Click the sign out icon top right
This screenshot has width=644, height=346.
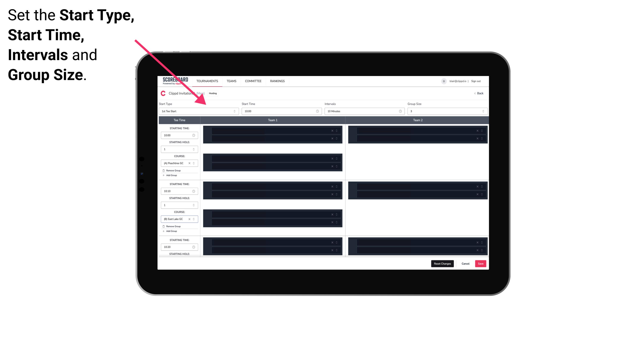point(478,81)
